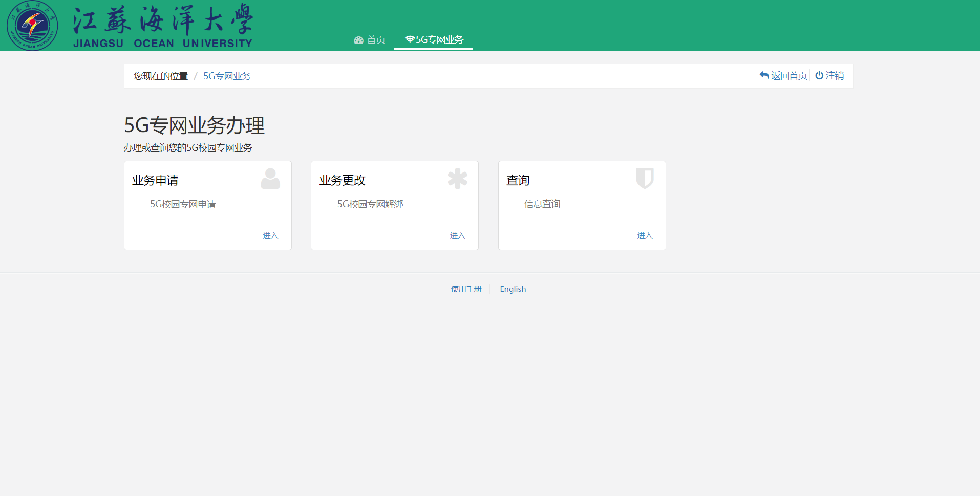The width and height of the screenshot is (980, 496).
Task: Switch language via the English link
Action: click(513, 289)
